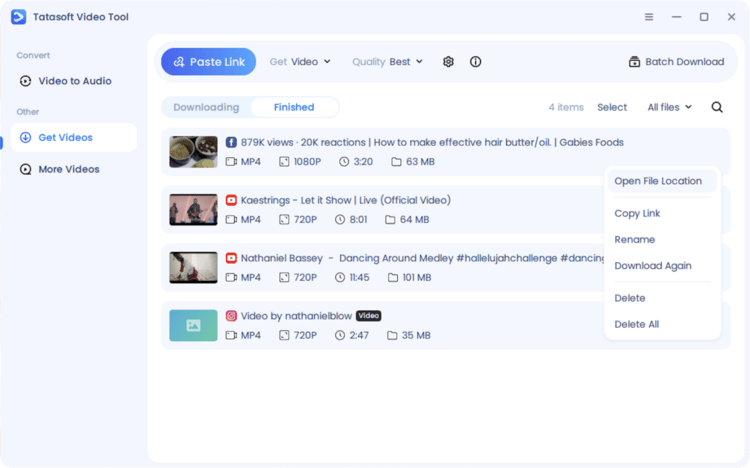Click the Video to Audio sidebar icon
Viewport: 750px width, 468px height.
point(25,81)
